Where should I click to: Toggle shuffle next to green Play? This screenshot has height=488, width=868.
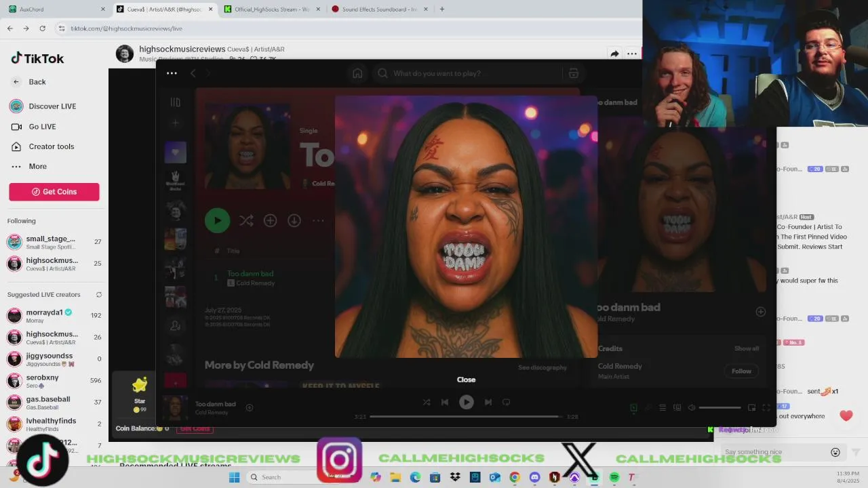coord(246,220)
